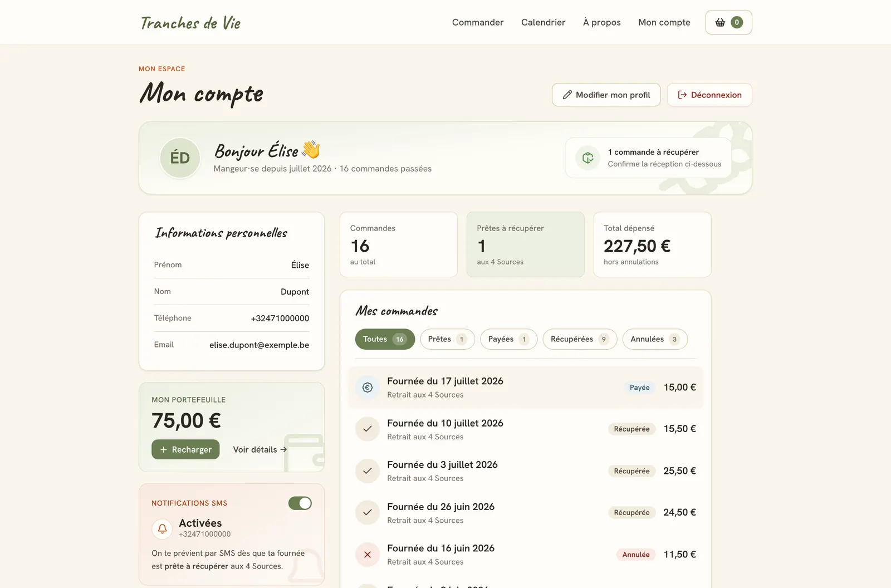
Task: Click Modifier mon profil button
Action: coord(606,95)
